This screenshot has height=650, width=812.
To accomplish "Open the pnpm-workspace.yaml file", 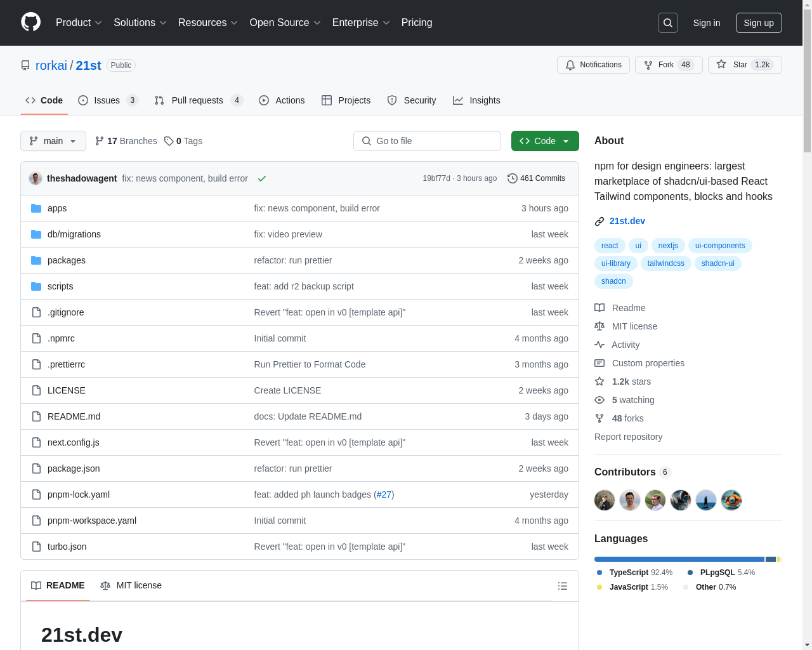I will (x=92, y=521).
